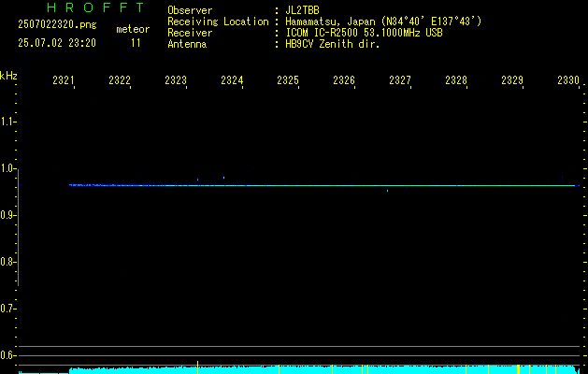Viewport: 588px width, 374px height.
Task: Click the 0.7 kHz frequency label
Action: click(x=7, y=309)
